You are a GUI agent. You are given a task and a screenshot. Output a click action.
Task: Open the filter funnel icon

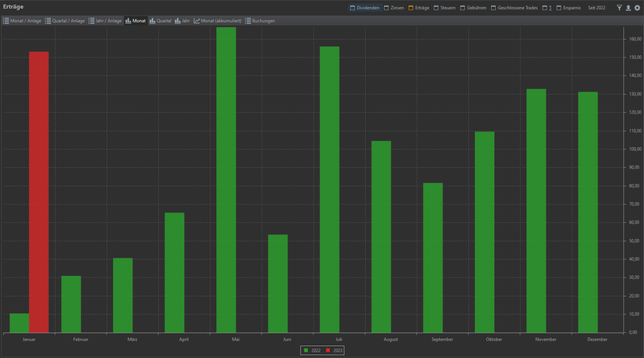pos(619,8)
